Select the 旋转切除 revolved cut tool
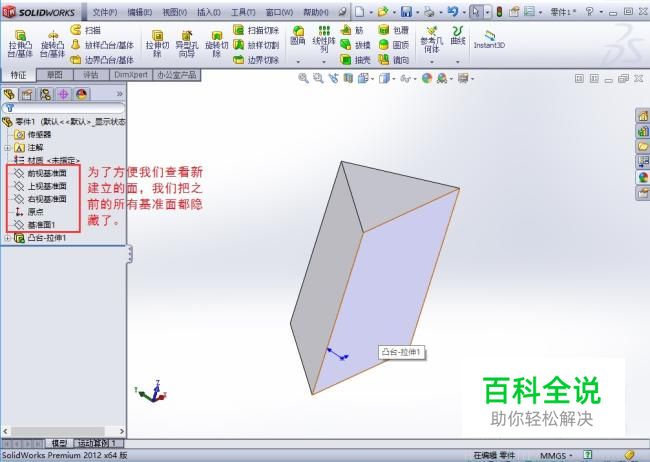This screenshot has height=462, width=650. click(x=216, y=44)
